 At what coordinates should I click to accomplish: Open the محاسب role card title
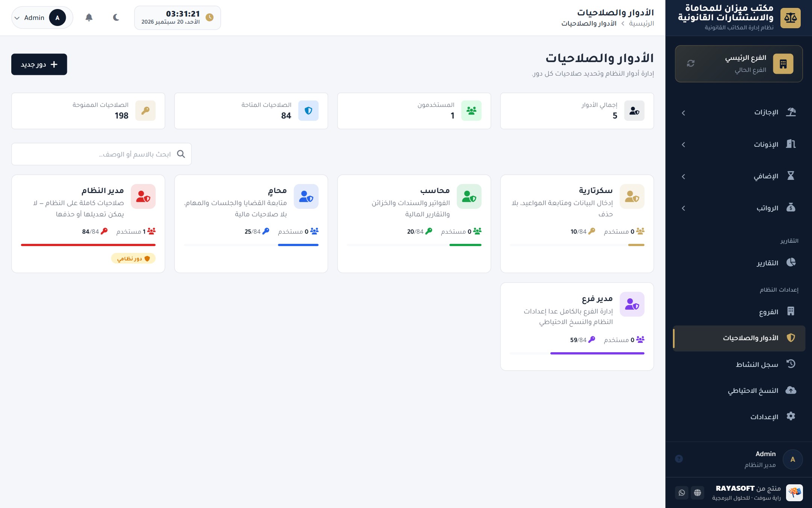tap(435, 190)
